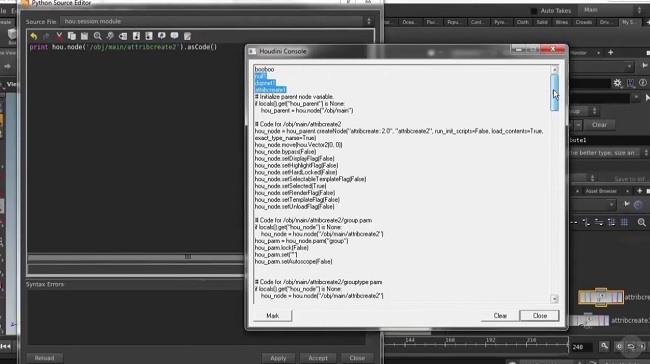
Task: Click the attribcreate node in the network view
Action: (x=601, y=297)
